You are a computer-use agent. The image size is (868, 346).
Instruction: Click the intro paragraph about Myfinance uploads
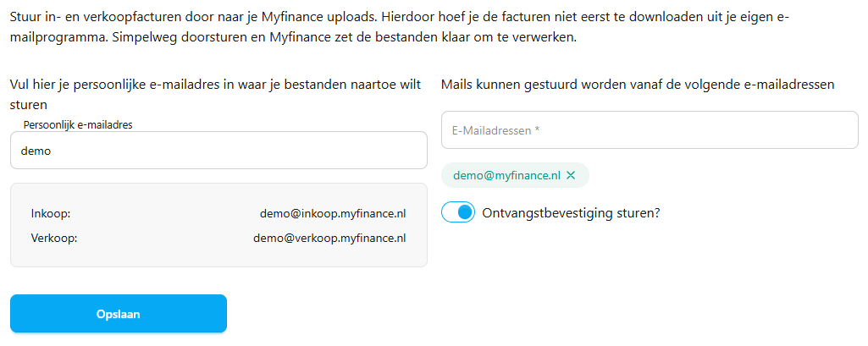(x=400, y=28)
